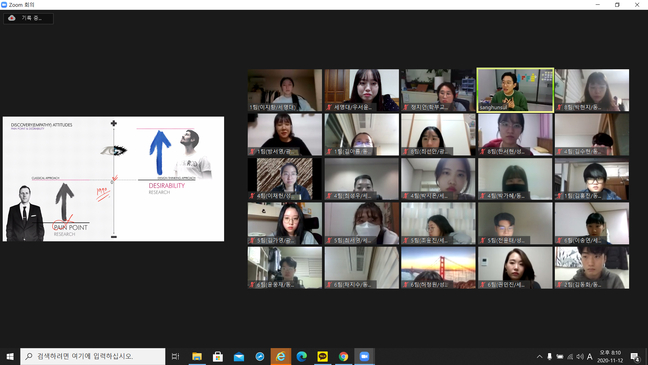This screenshot has height=365, width=648.
Task: Open the notification action center
Action: point(635,356)
